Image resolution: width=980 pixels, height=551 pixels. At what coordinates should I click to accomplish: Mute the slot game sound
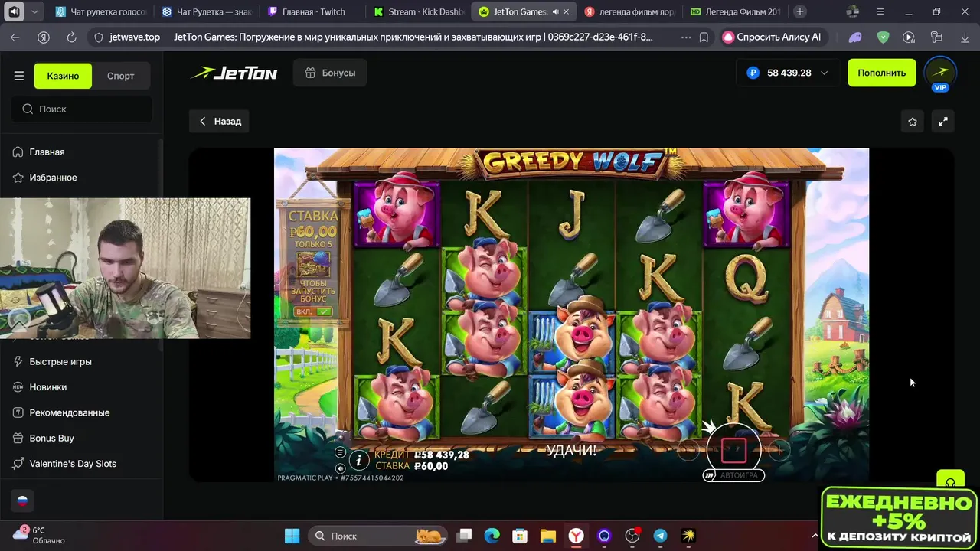[341, 468]
